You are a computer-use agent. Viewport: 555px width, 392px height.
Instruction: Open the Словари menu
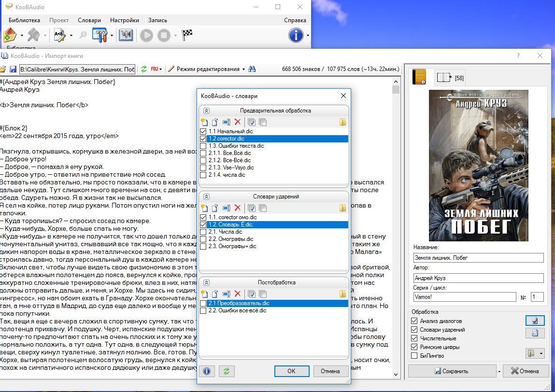click(x=89, y=20)
